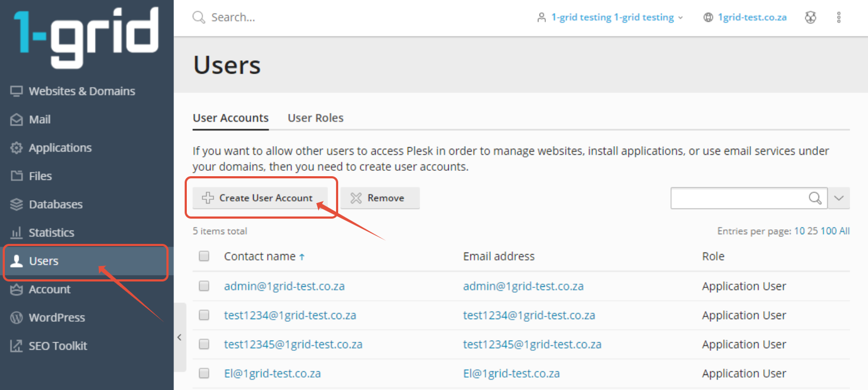Image resolution: width=868 pixels, height=390 pixels.
Task: Click the Email address column header
Action: tap(499, 257)
